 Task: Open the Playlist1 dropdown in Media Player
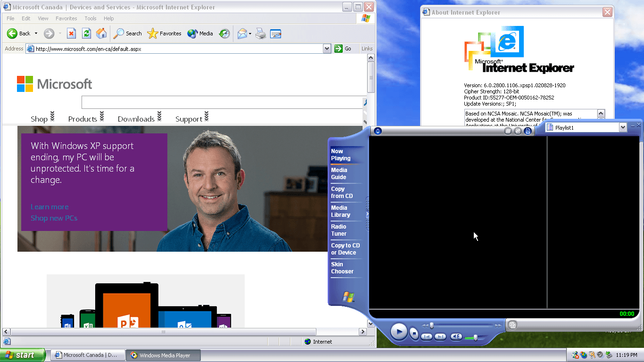623,127
